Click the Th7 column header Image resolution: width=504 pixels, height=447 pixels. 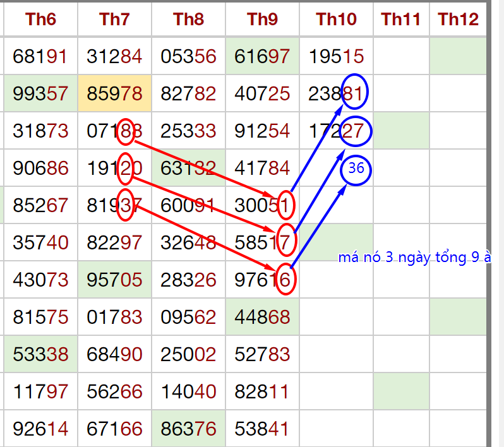click(114, 20)
